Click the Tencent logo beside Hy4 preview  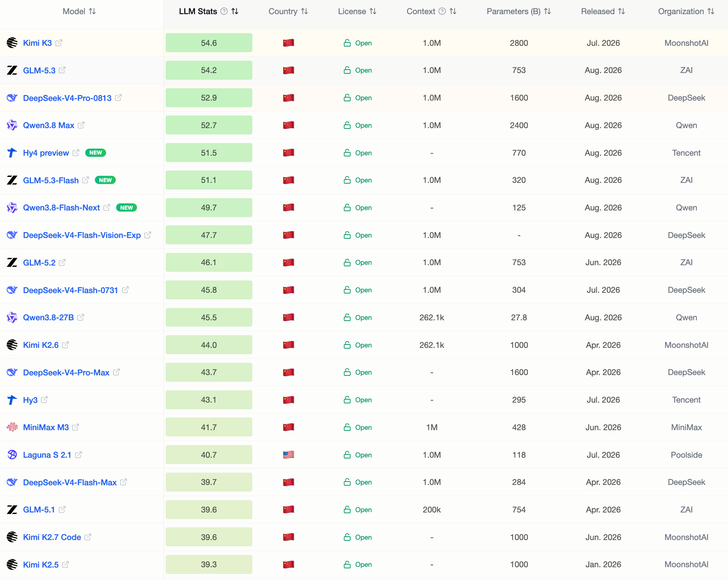(12, 153)
